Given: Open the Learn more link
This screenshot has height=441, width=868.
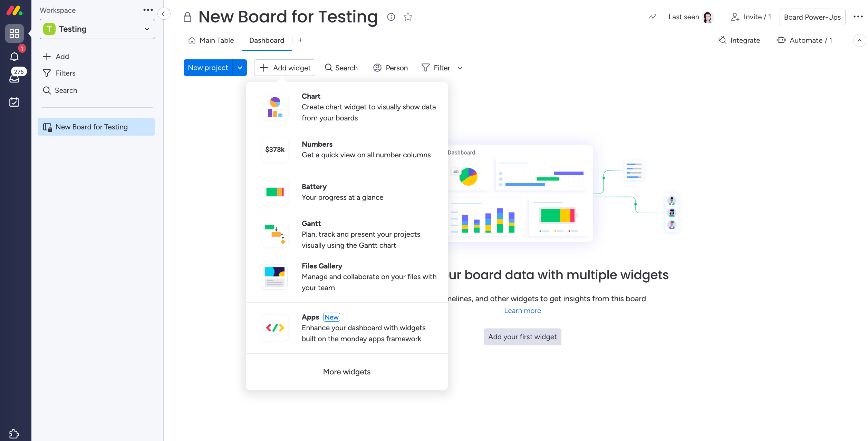Looking at the screenshot, I should (x=522, y=311).
